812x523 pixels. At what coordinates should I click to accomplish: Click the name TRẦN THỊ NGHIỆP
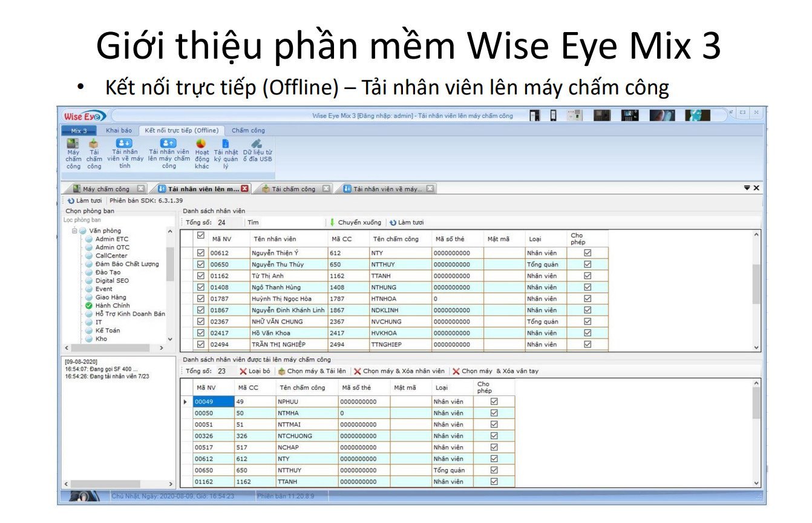point(279,344)
